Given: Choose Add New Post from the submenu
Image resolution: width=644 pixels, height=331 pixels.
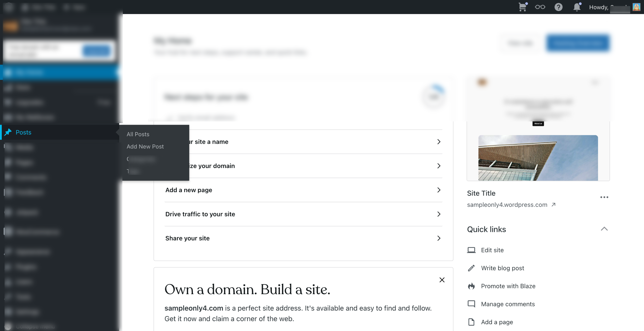Looking at the screenshot, I should click(145, 147).
